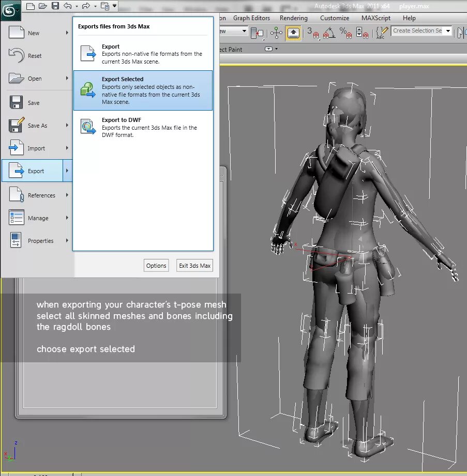Screen dimensions: 467x476
Task: Open the Graph Editors menu
Action: (x=251, y=18)
